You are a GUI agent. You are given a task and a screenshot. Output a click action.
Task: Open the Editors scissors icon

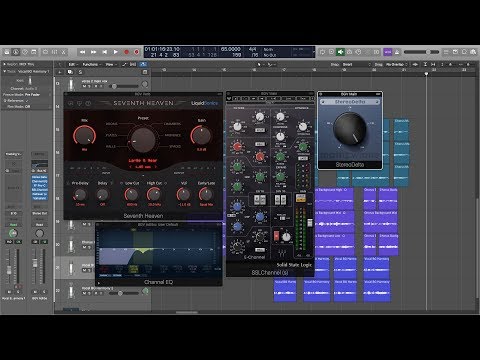64,52
